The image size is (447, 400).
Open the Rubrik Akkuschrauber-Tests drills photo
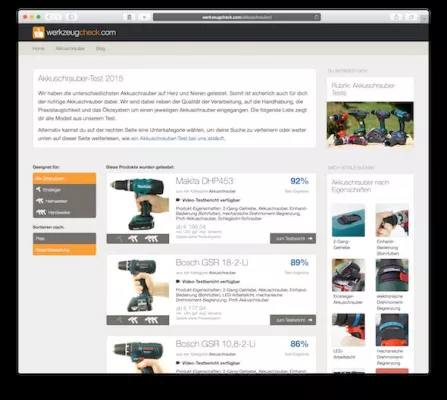pos(370,124)
